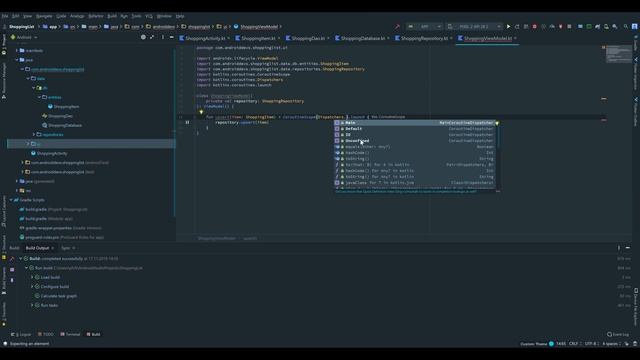
Task: Select the Unconfined dispatcher suggestion
Action: [x=415, y=141]
